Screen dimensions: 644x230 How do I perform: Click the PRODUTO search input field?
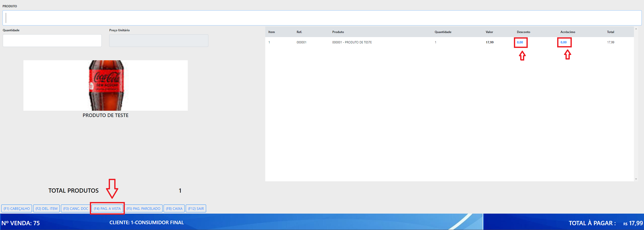click(x=322, y=18)
